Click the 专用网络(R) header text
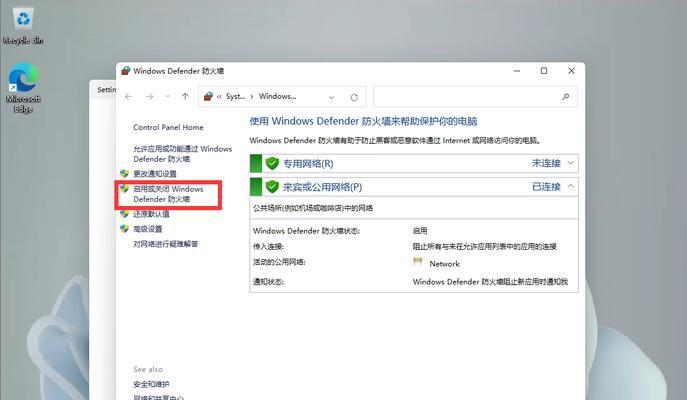The width and height of the screenshot is (687, 400). pyautogui.click(x=308, y=164)
